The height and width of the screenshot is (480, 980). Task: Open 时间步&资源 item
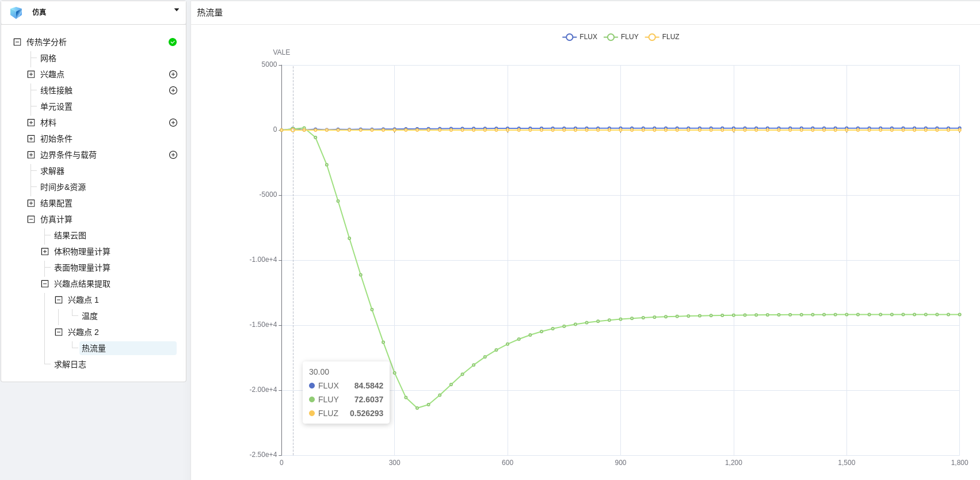63,187
